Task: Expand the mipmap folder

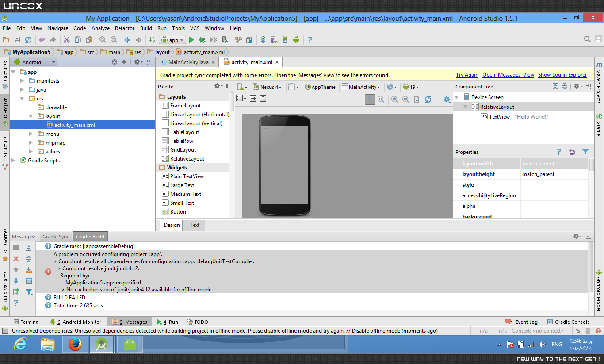Action: (31, 143)
